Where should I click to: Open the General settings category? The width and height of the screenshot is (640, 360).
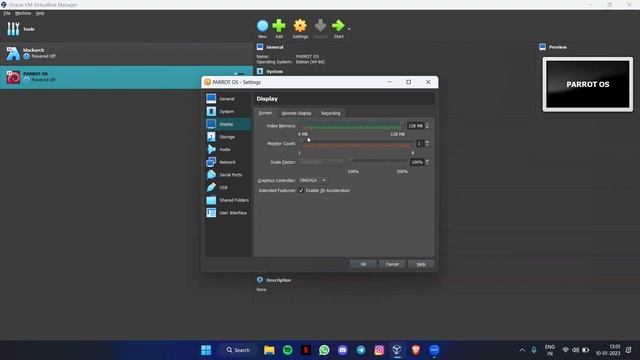point(227,99)
